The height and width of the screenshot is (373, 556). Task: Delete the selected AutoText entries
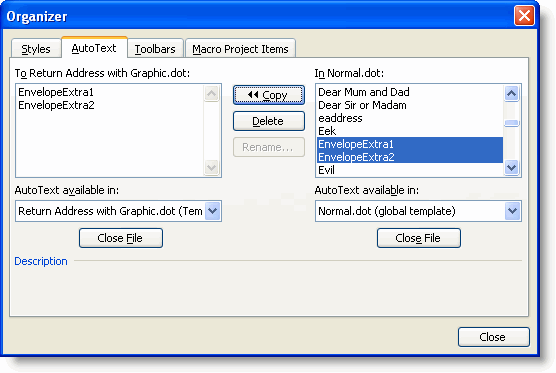coord(269,121)
